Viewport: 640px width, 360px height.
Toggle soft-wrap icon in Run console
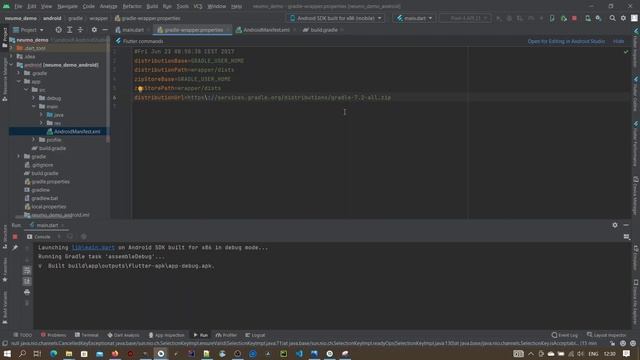pos(27,270)
